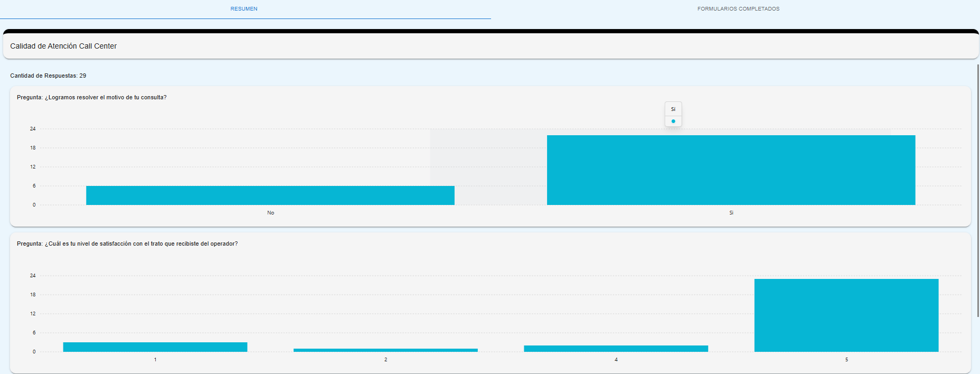The width and height of the screenshot is (980, 374).
Task: Click the x-axis label '5' in satisfaction chart
Action: pos(846,360)
